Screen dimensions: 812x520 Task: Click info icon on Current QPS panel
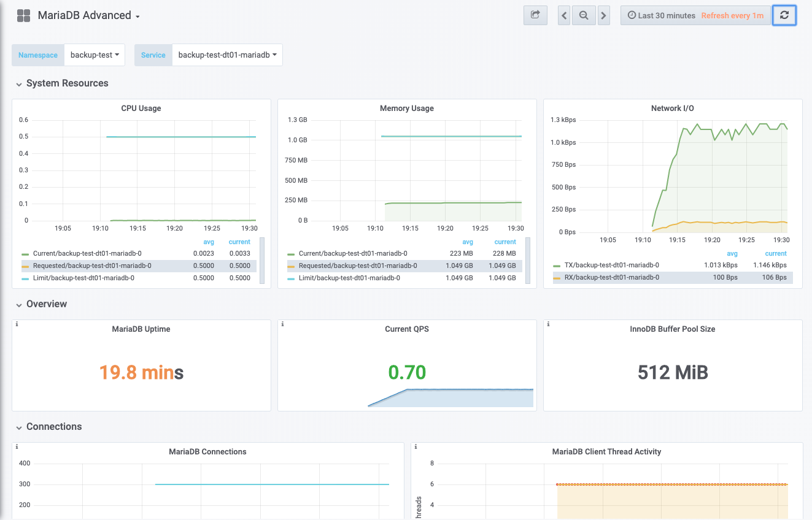[282, 324]
